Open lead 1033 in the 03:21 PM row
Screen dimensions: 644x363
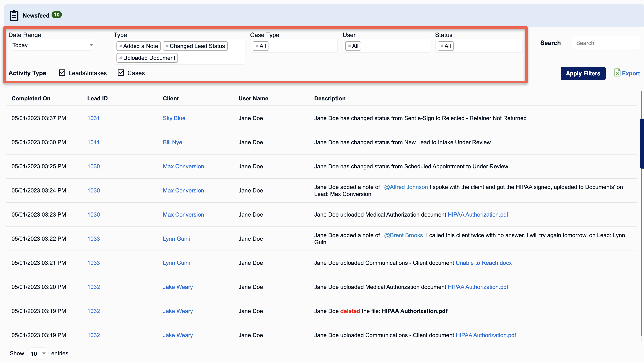pyautogui.click(x=93, y=263)
